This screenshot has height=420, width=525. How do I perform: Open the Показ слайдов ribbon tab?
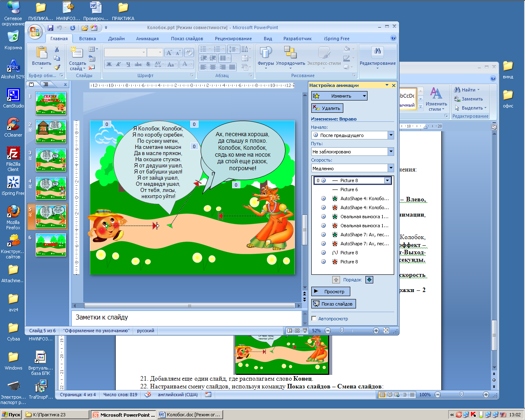tap(187, 39)
